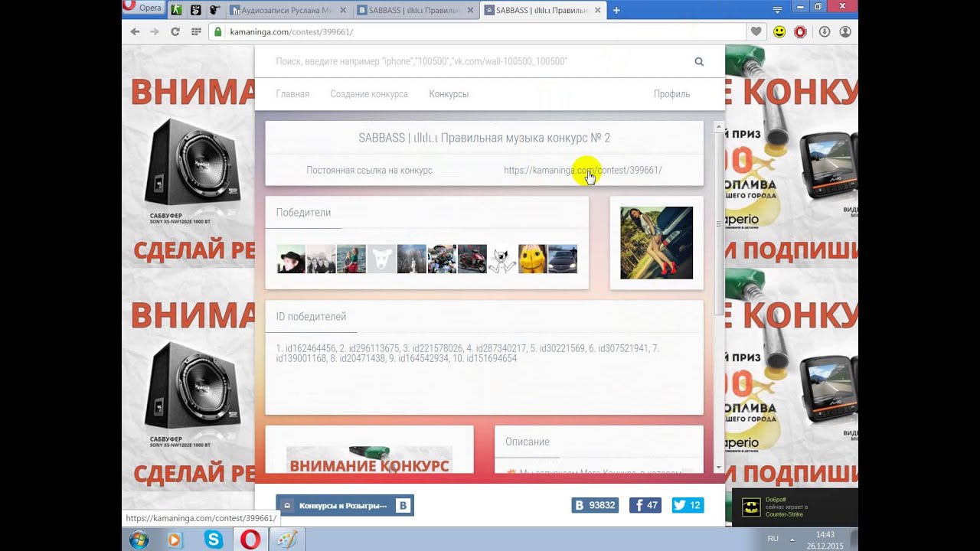Click the winner IDs list text

tap(468, 353)
